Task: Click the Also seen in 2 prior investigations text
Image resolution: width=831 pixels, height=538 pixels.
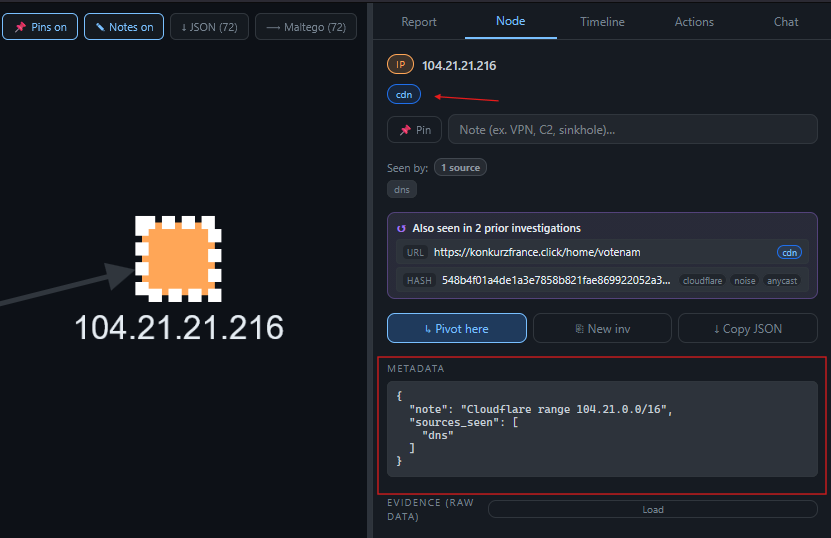Action: click(x=497, y=228)
